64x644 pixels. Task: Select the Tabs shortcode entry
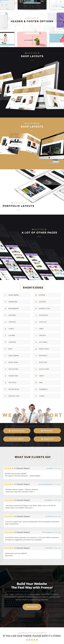[x=47, y=382]
